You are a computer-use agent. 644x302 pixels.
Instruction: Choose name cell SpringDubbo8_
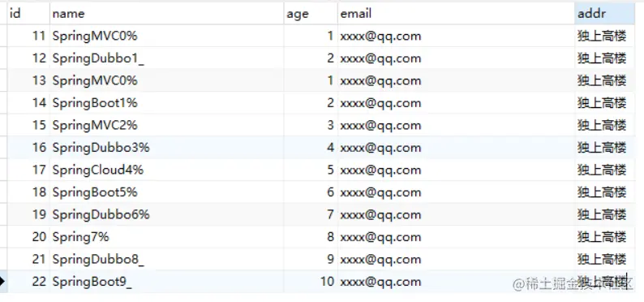pos(167,259)
